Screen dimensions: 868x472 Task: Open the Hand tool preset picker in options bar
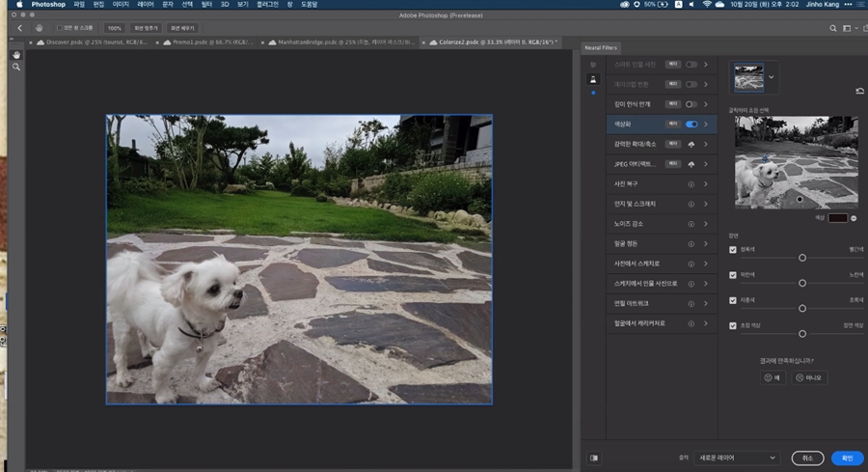pyautogui.click(x=39, y=28)
